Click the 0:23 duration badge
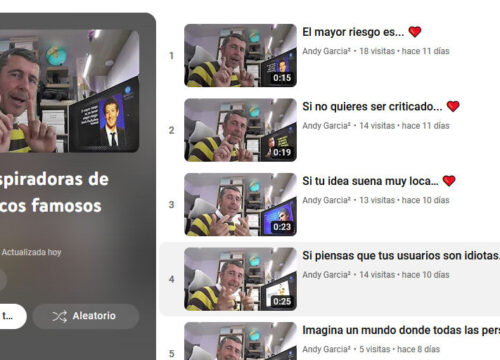The image size is (500, 360). [282, 227]
